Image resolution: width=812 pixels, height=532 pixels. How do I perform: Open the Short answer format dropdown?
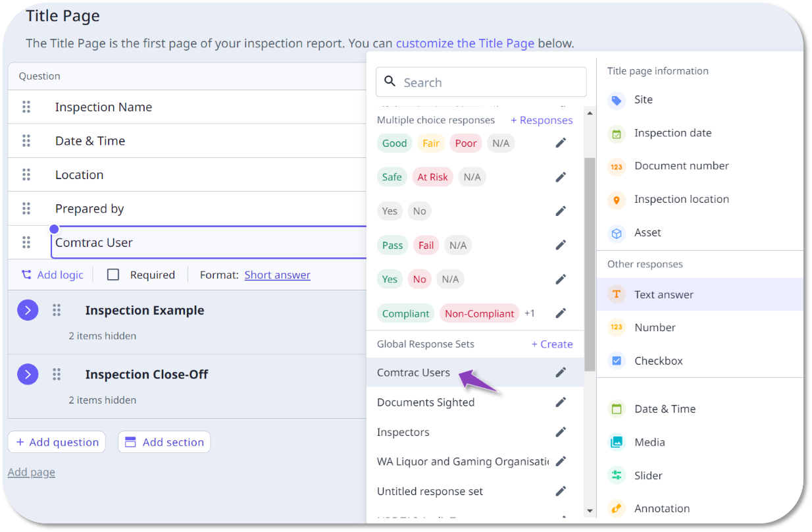pos(277,275)
